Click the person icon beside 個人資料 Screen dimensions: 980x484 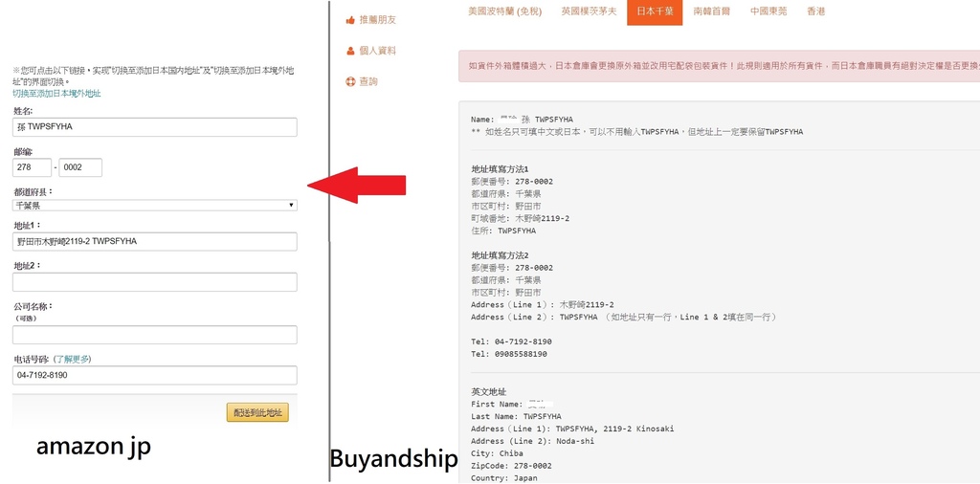click(350, 51)
